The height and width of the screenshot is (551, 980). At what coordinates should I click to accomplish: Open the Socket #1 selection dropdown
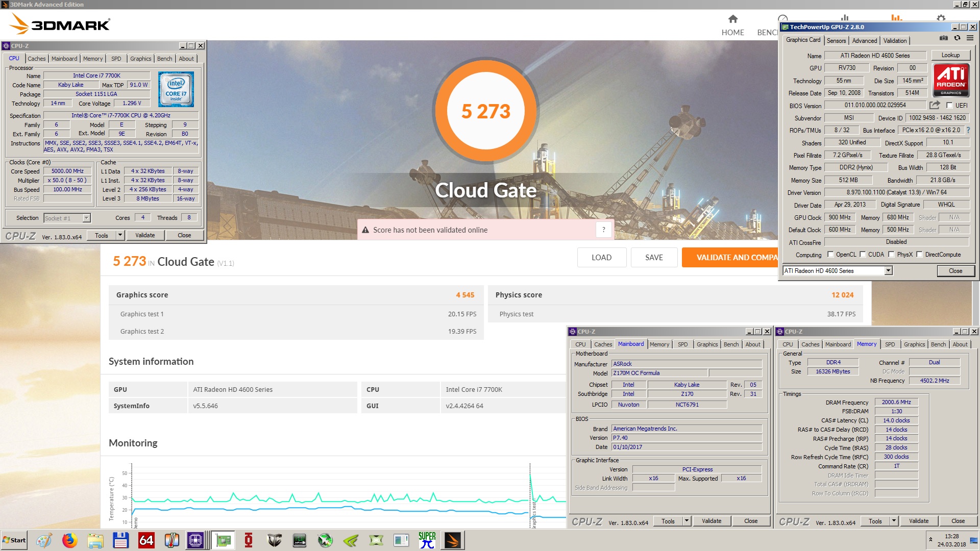coord(86,218)
